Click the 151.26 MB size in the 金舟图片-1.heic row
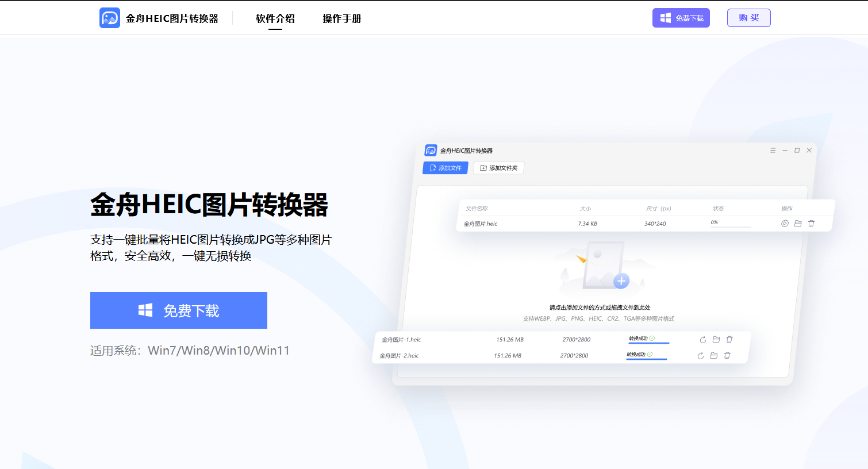The image size is (868, 469). (510, 340)
